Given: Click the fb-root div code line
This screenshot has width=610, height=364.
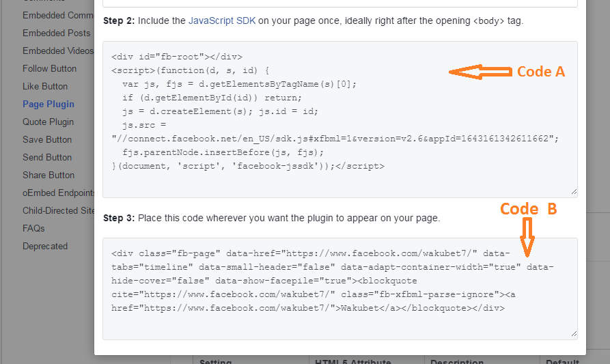Looking at the screenshot, I should point(177,57).
